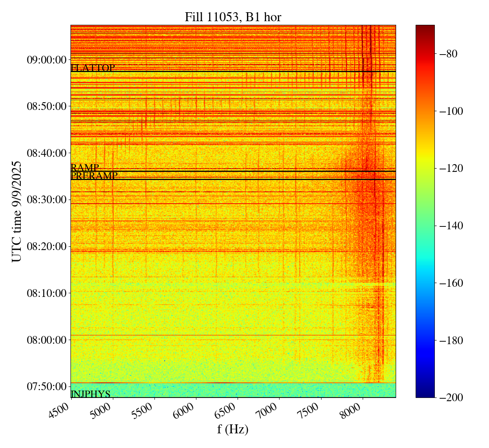Select the 08:30:00 time tick label
489x448 pixels.
tap(46, 200)
